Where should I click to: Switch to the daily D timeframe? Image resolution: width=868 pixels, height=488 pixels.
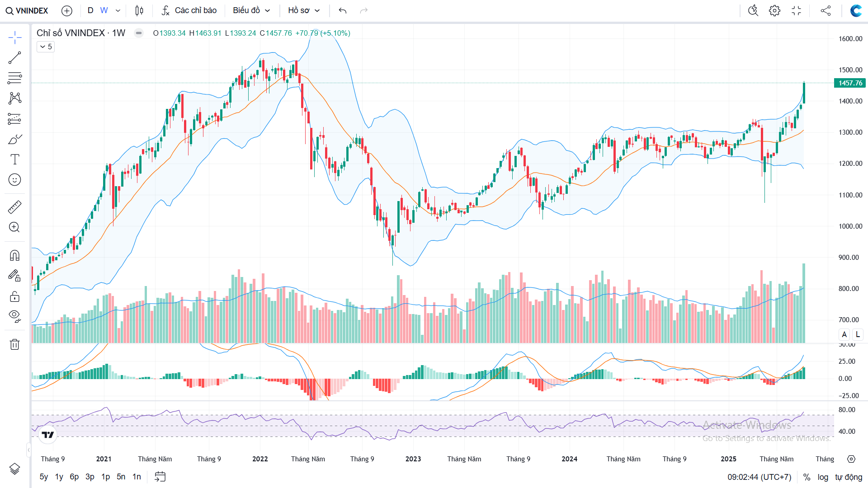coord(90,10)
